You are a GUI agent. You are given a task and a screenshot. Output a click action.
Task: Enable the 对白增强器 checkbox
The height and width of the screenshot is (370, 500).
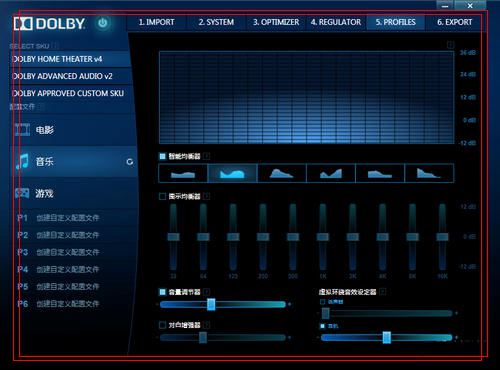point(163,325)
